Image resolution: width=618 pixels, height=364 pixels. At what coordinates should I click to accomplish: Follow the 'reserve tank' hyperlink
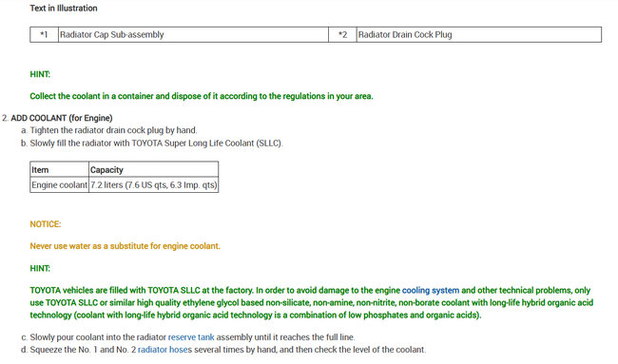(191, 337)
